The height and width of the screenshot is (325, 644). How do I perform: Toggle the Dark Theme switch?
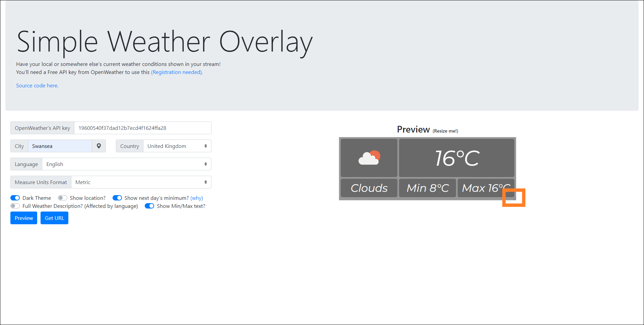(x=15, y=198)
